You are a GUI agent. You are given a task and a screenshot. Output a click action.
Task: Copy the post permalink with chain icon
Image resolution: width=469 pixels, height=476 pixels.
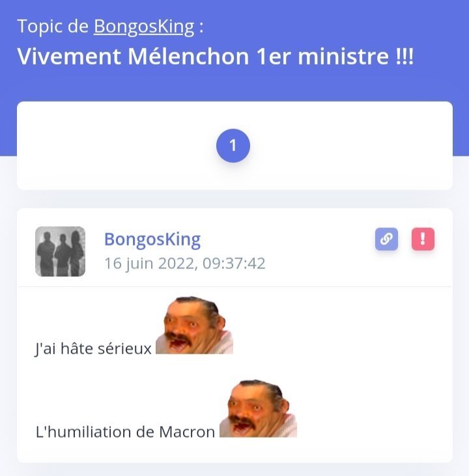click(x=386, y=239)
